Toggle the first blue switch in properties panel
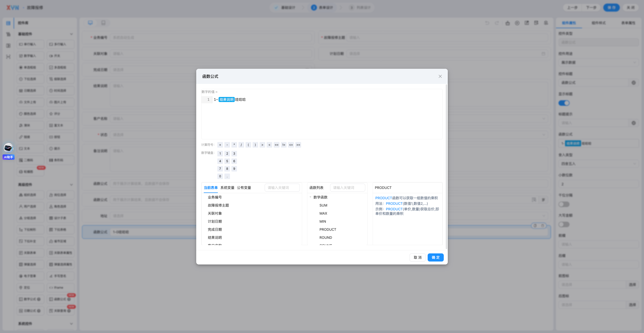The height and width of the screenshot is (333, 644). coord(564,103)
